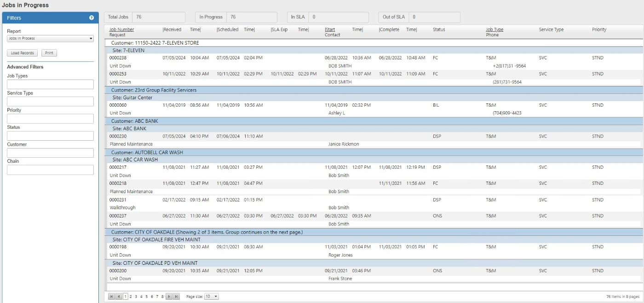
Task: Select job number 0000217
Action: pos(118,167)
